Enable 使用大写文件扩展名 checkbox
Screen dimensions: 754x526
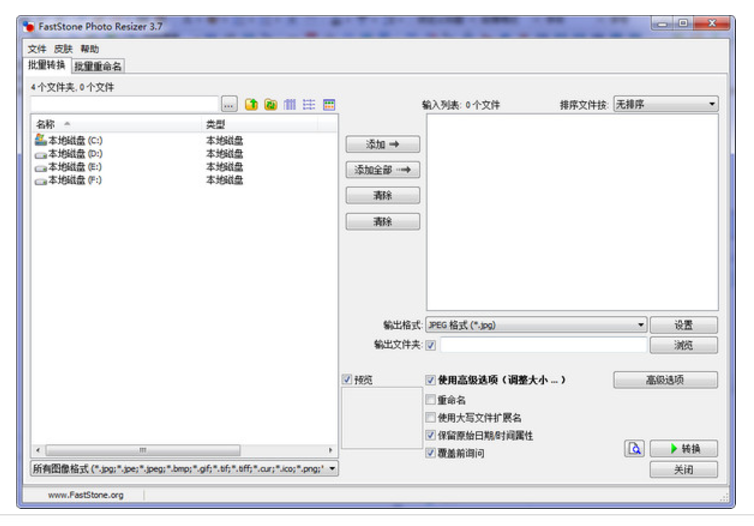coord(431,417)
